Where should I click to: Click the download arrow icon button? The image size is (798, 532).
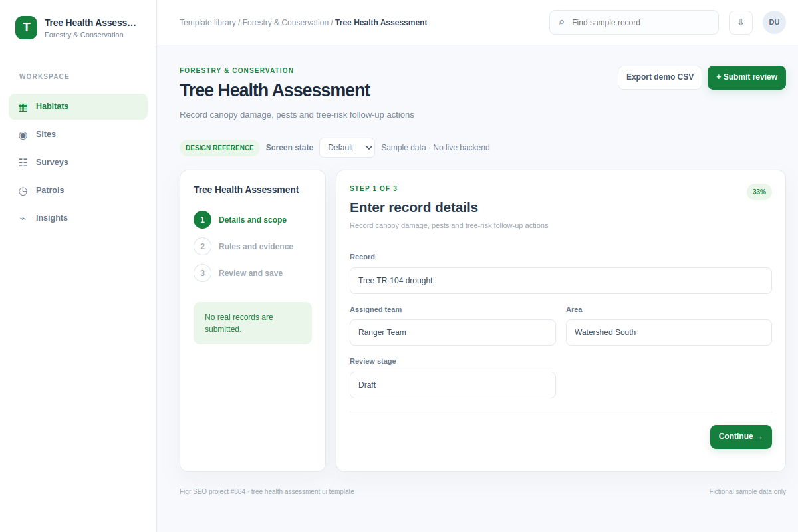(x=741, y=22)
